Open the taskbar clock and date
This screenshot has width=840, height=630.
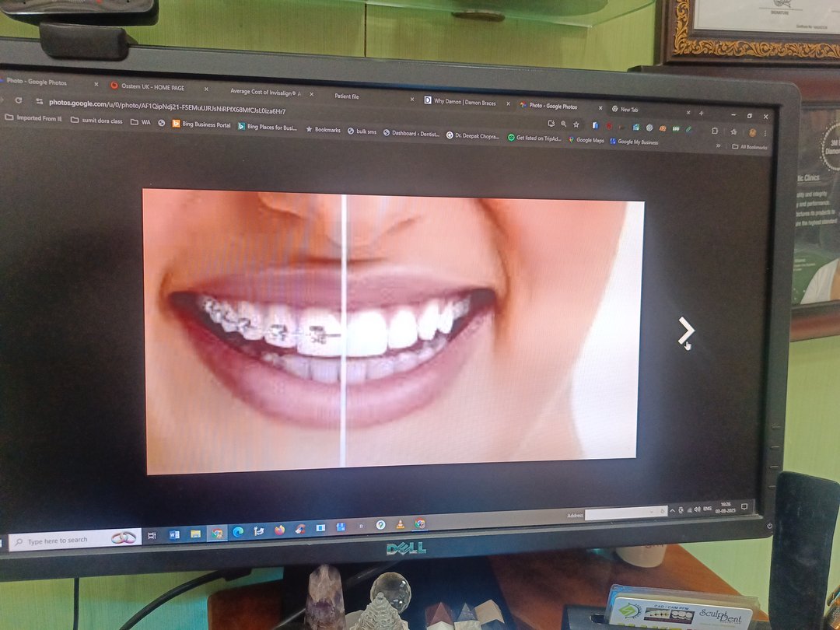pyautogui.click(x=726, y=507)
